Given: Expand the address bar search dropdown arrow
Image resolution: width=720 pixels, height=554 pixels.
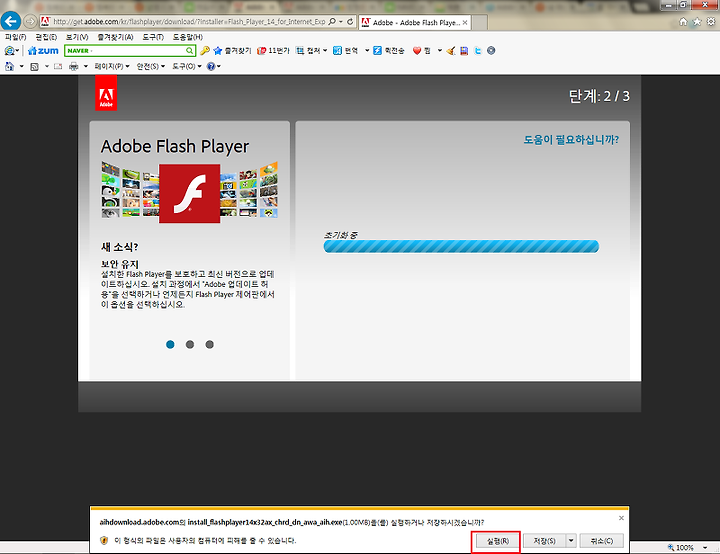Looking at the screenshot, I should coord(341,22).
